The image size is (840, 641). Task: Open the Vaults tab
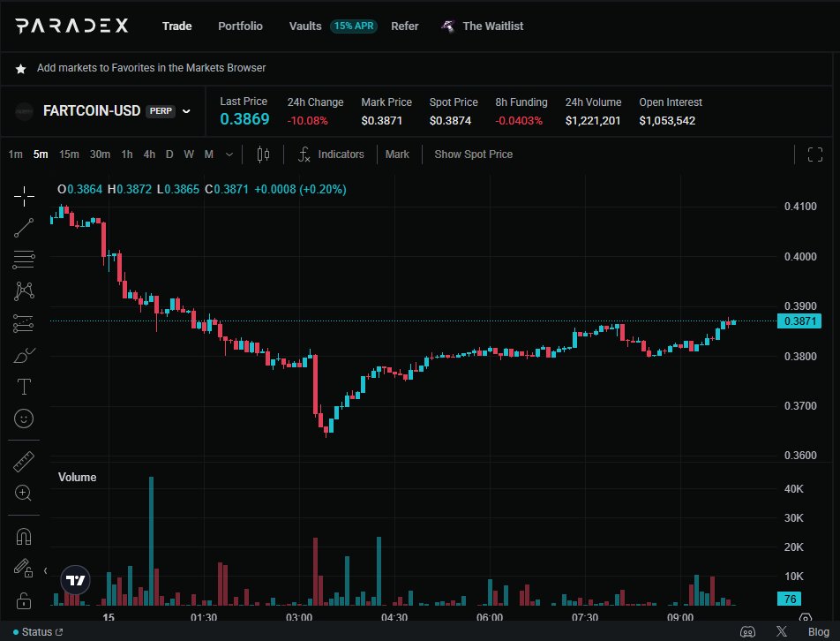point(304,26)
